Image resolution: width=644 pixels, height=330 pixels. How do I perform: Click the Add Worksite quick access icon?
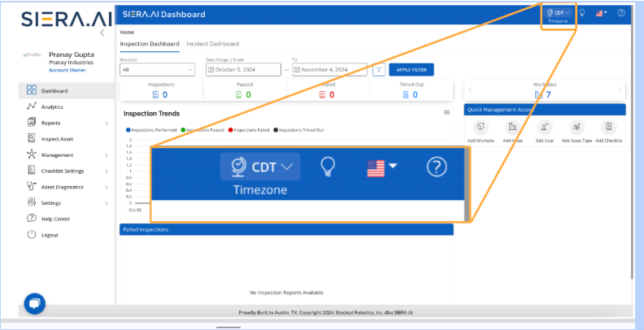(481, 127)
